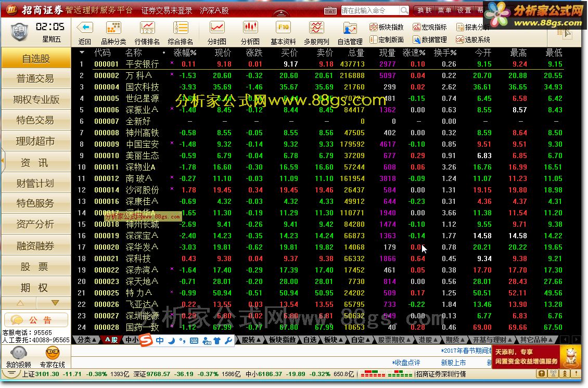This screenshot has width=588, height=388.
Task: Click the magnifier search icon
Action: tap(404, 10)
